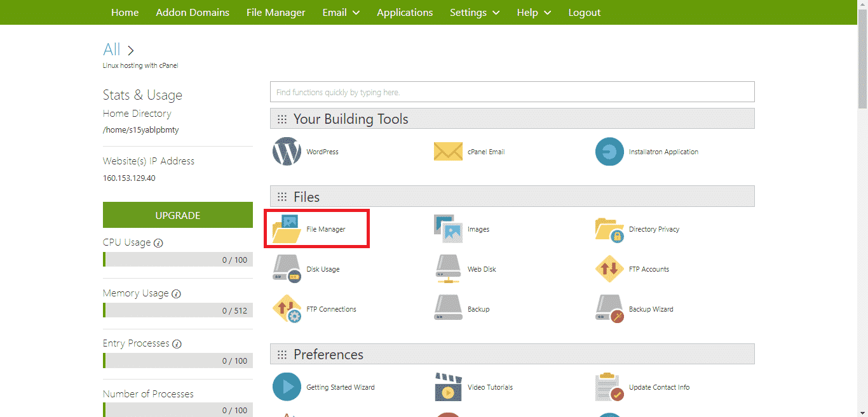868x417 pixels.
Task: Click the CPU Usage progress bar
Action: (x=178, y=260)
